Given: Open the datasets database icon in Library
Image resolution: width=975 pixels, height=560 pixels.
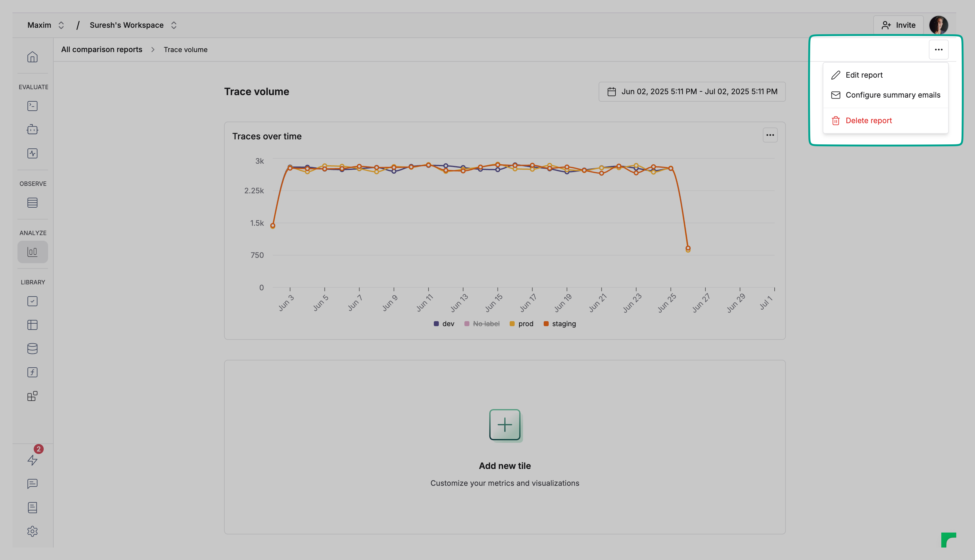Looking at the screenshot, I should point(32,349).
